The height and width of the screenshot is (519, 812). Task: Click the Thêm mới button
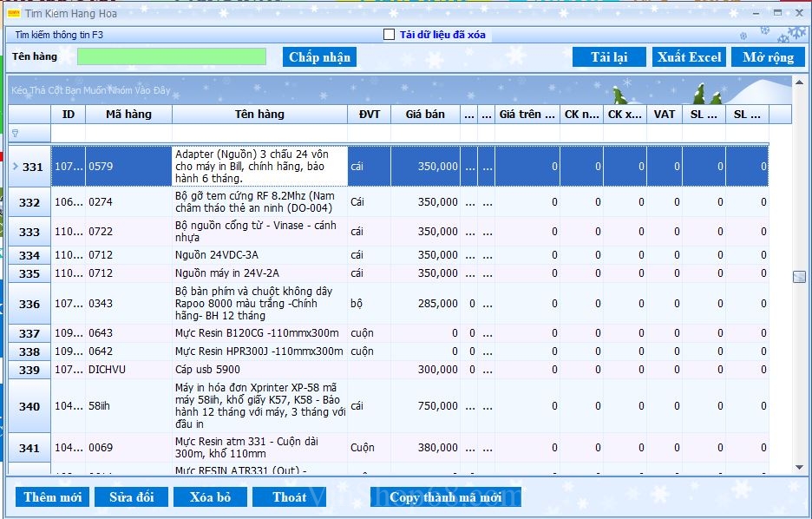pos(53,497)
